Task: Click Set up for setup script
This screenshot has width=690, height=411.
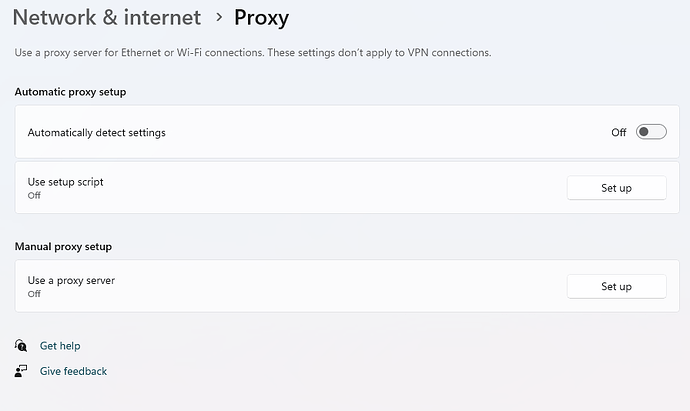Action: point(617,188)
